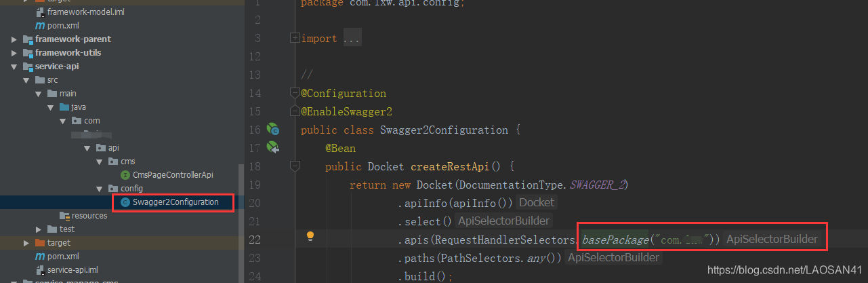Fold the createRestApi method on line 18
This screenshot has height=283, width=868.
[x=294, y=166]
